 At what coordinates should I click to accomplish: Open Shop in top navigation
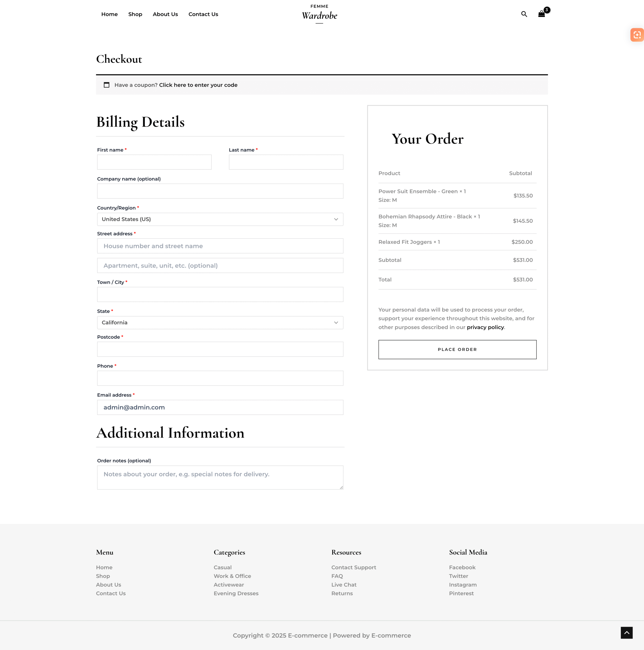point(135,14)
